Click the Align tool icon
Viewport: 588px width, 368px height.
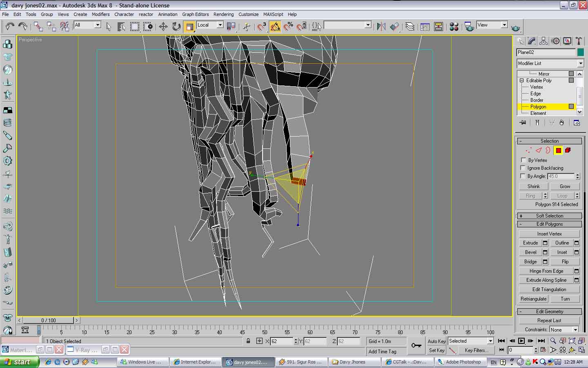click(394, 27)
